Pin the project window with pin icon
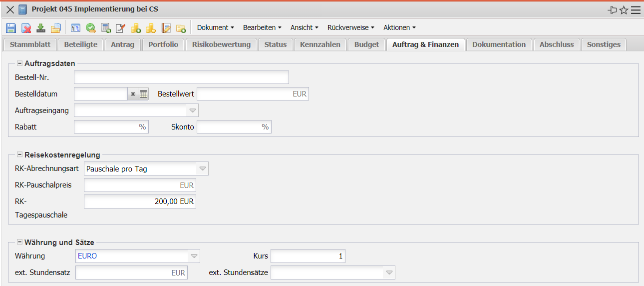This screenshot has height=286, width=644. [612, 10]
